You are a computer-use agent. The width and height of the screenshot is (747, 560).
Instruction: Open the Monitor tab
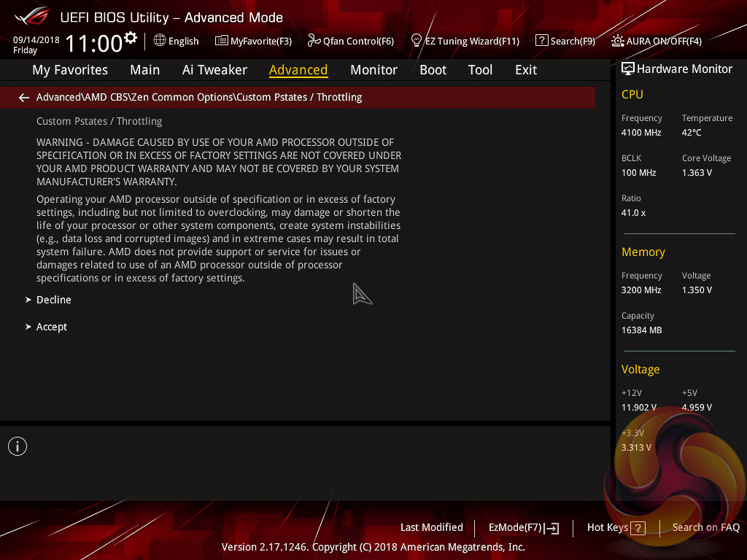point(373,70)
